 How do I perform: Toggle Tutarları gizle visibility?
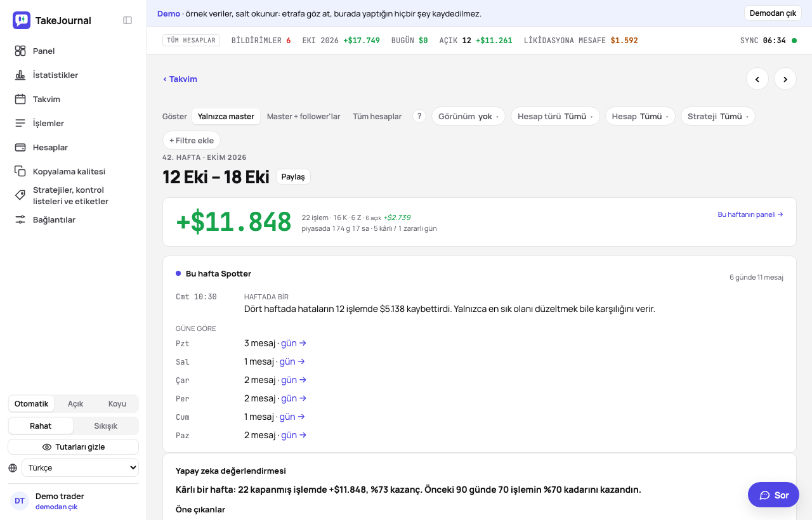pos(73,447)
